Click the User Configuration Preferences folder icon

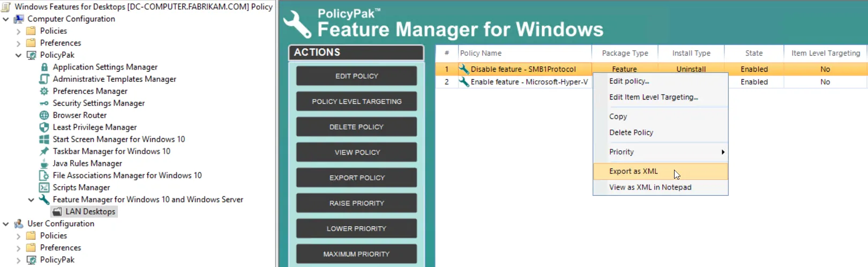point(32,248)
